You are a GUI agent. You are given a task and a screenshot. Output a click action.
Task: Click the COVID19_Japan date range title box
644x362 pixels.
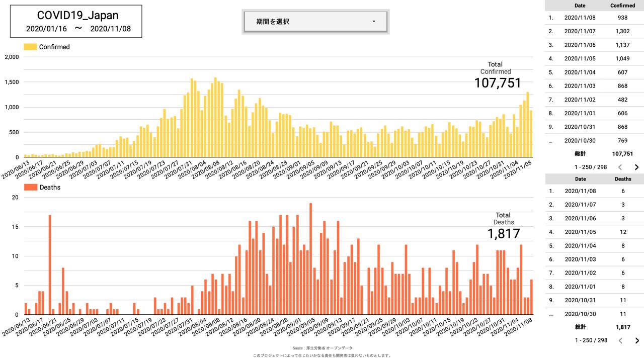(76, 22)
